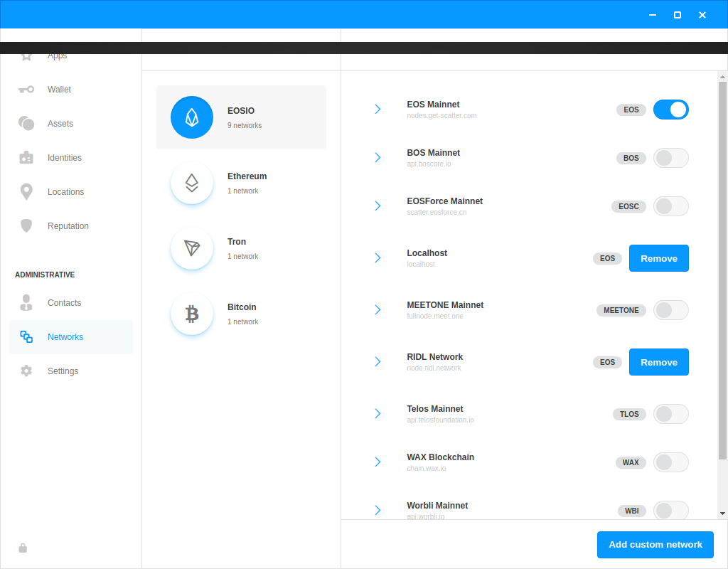Remove the Localhost network
This screenshot has width=728, height=569.
pos(659,258)
